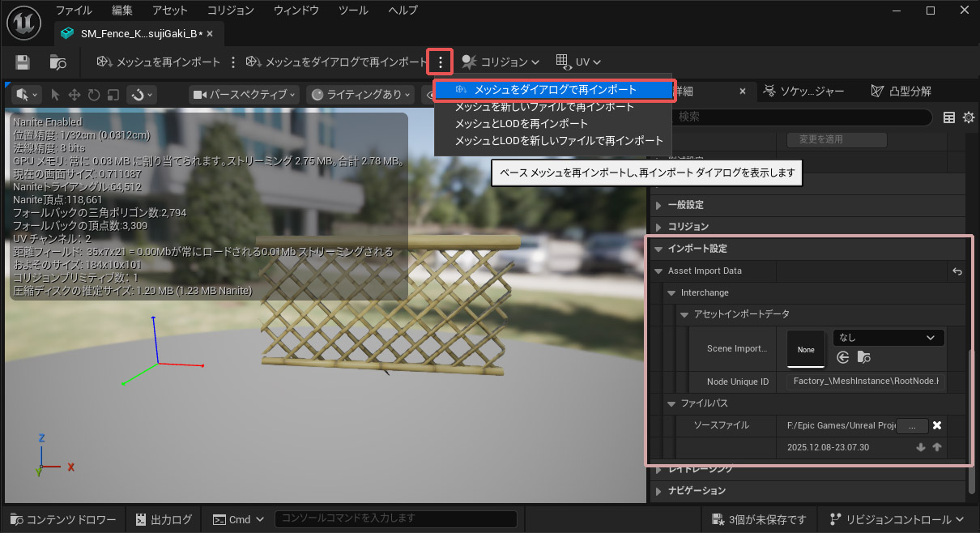Select the rotate gizmo tool in viewport
The height and width of the screenshot is (533, 980).
[94, 95]
